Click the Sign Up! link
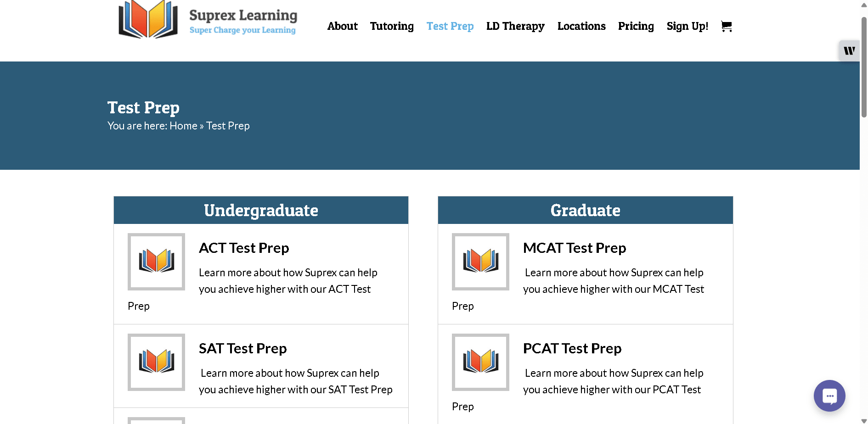Image resolution: width=868 pixels, height=424 pixels. pyautogui.click(x=687, y=26)
